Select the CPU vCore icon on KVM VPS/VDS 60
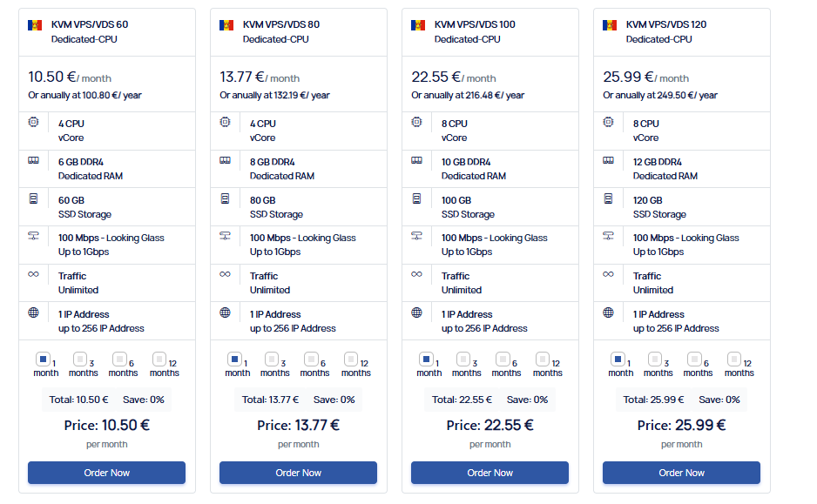The image size is (817, 504). click(34, 124)
